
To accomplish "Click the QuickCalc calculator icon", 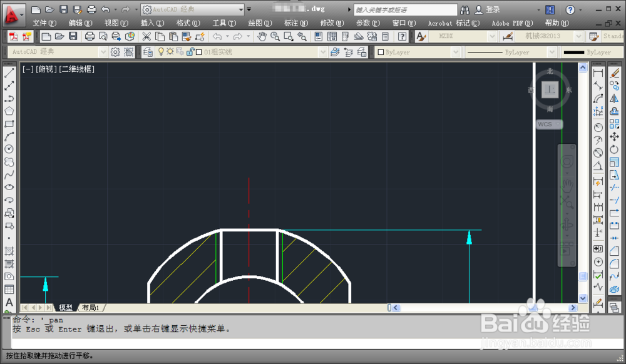I will 385,37.
